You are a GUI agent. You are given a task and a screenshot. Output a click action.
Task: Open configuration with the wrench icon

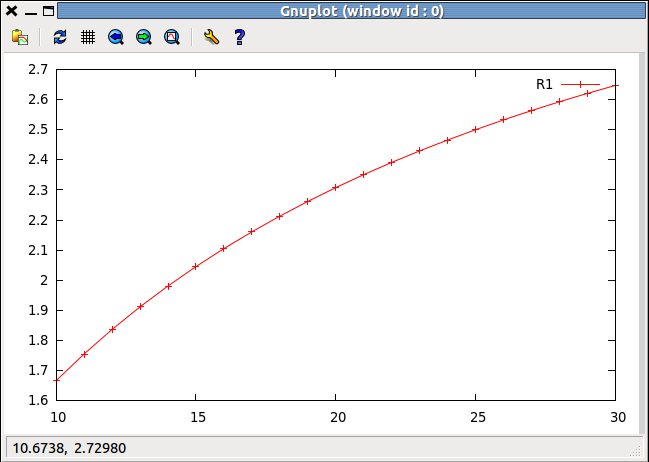click(x=211, y=37)
